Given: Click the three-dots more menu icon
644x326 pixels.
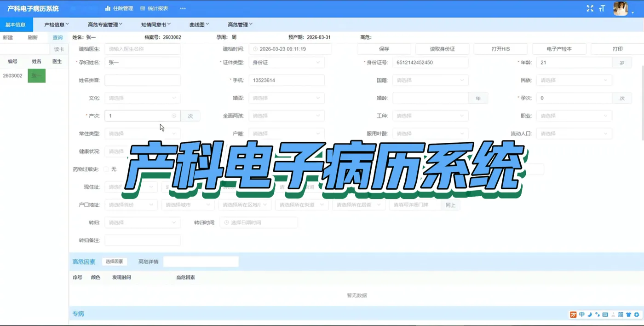Looking at the screenshot, I should [183, 8].
